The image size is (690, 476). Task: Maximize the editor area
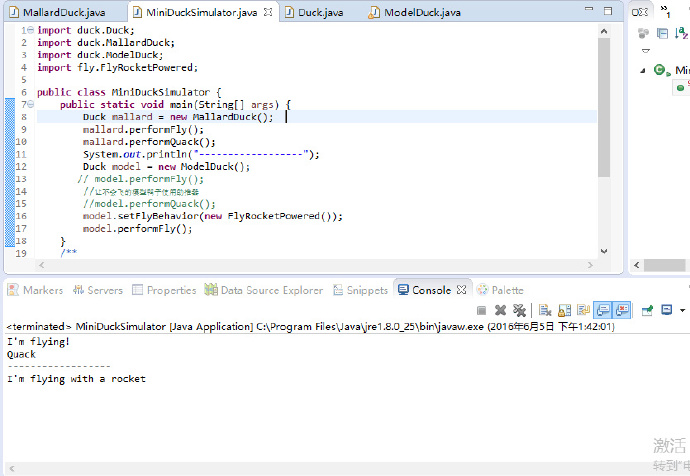point(608,11)
